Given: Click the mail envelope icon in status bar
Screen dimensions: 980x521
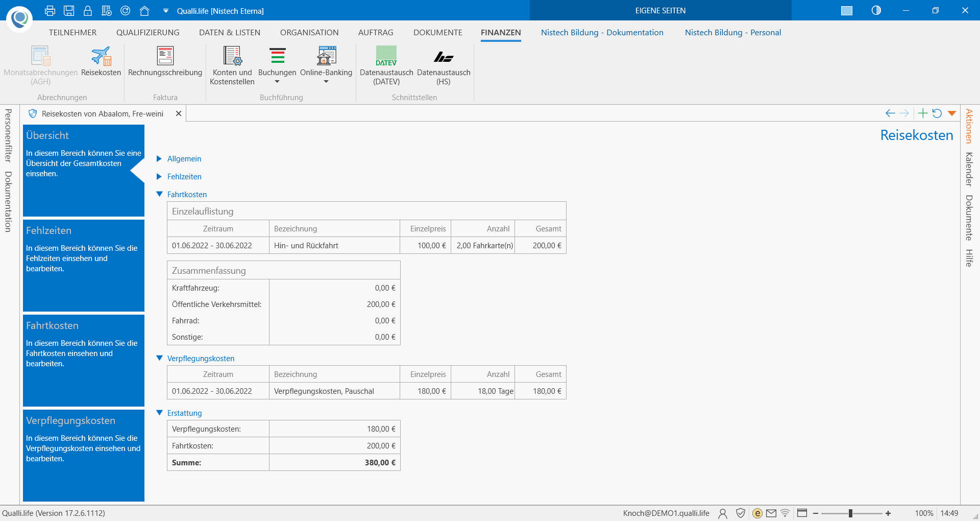Looking at the screenshot, I should 771,513.
